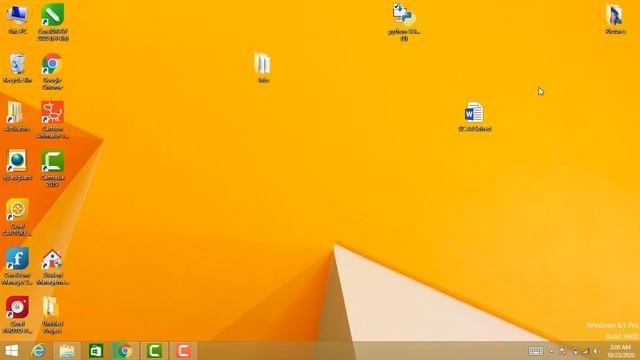Screen dimensions: 640x360
Task: Open File Explorer from the taskbar
Action: point(67,351)
